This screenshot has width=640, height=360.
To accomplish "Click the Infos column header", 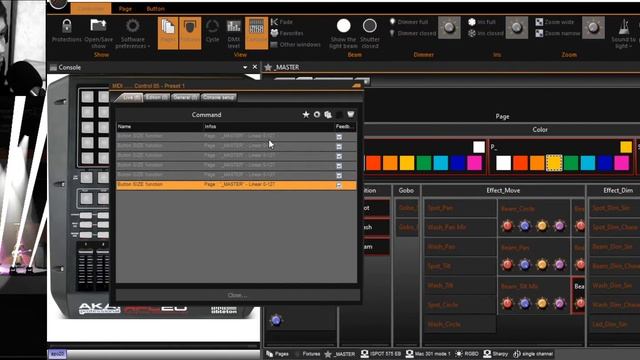I will click(x=269, y=127).
